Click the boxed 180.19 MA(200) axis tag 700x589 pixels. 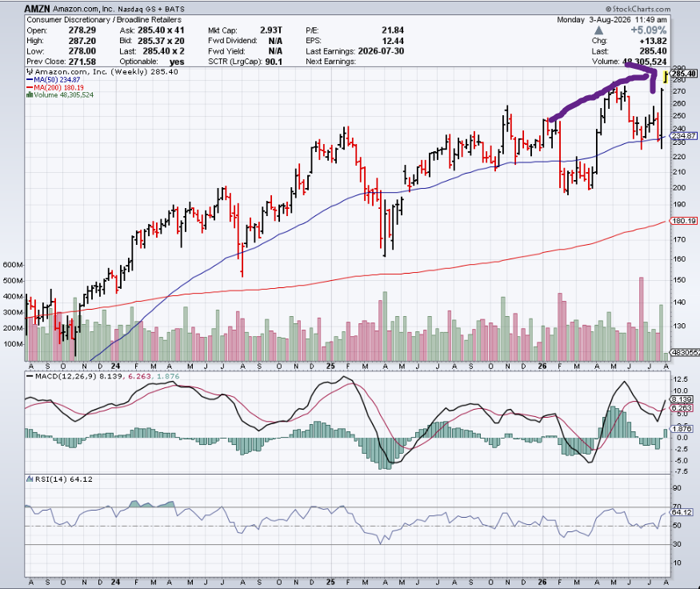[x=683, y=221]
